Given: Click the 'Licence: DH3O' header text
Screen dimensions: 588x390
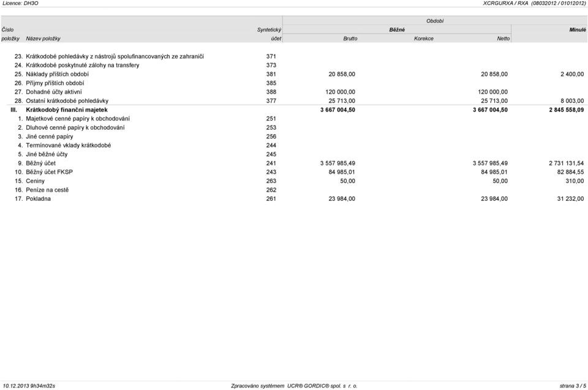Looking at the screenshot, I should point(20,3).
